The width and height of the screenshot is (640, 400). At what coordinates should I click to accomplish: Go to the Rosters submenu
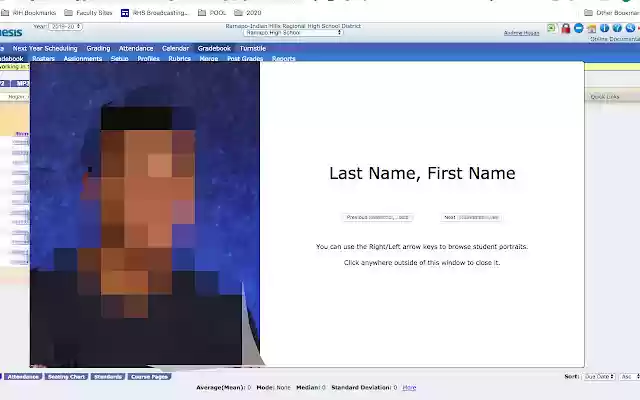(x=44, y=58)
